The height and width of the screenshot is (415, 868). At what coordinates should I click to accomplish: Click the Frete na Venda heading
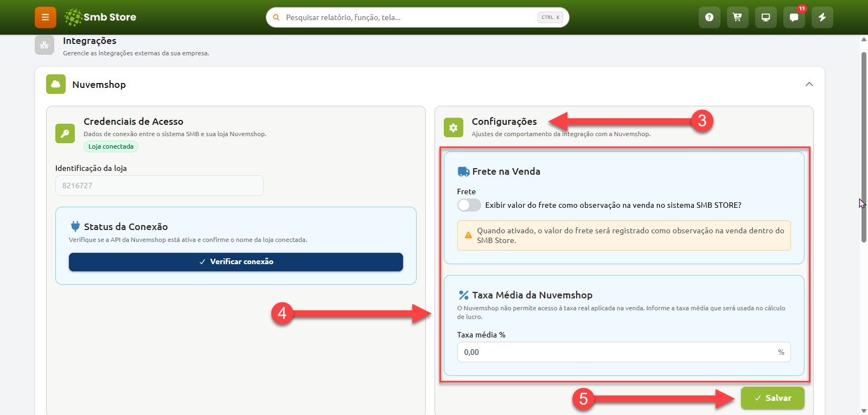(506, 171)
